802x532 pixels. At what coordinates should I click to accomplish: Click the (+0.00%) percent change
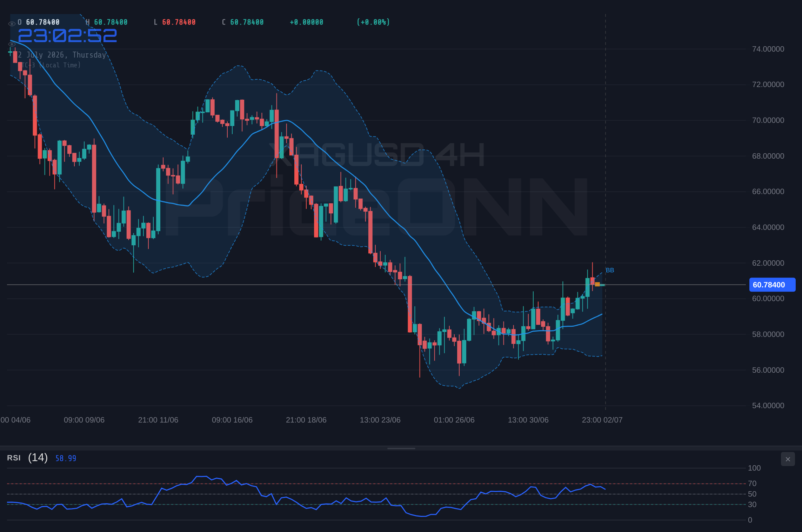[x=373, y=22]
